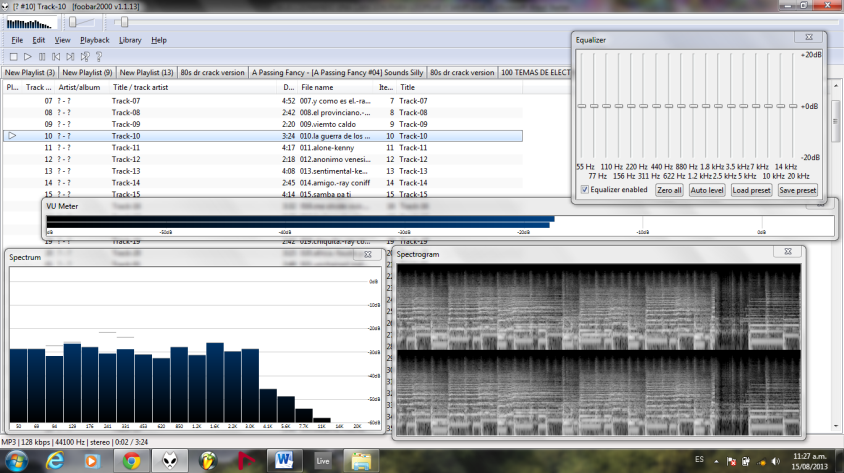844x473 pixels.
Task: Switch to New Playlist (9) tab
Action: point(87,72)
